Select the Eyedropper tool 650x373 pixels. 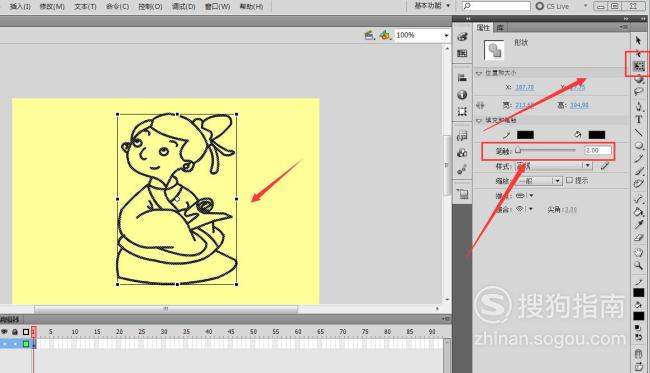point(639,225)
